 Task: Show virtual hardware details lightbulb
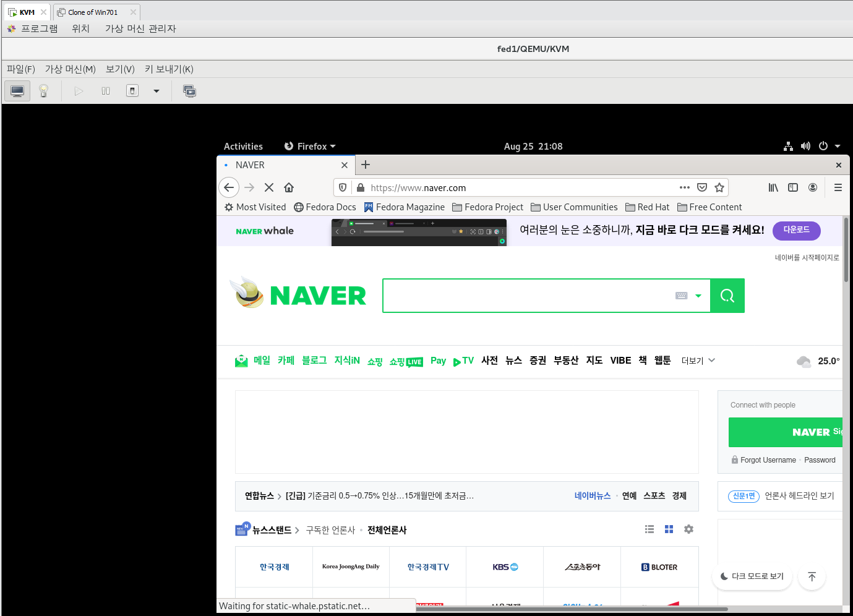click(x=43, y=91)
